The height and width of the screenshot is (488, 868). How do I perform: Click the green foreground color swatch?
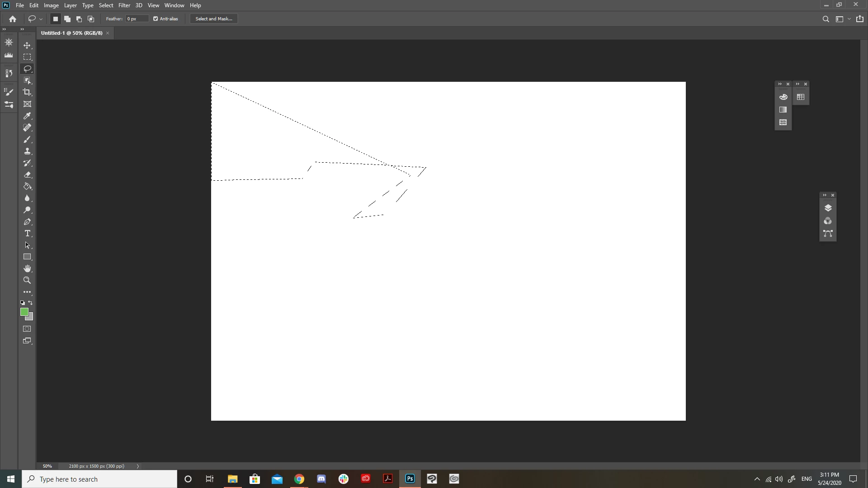(24, 312)
